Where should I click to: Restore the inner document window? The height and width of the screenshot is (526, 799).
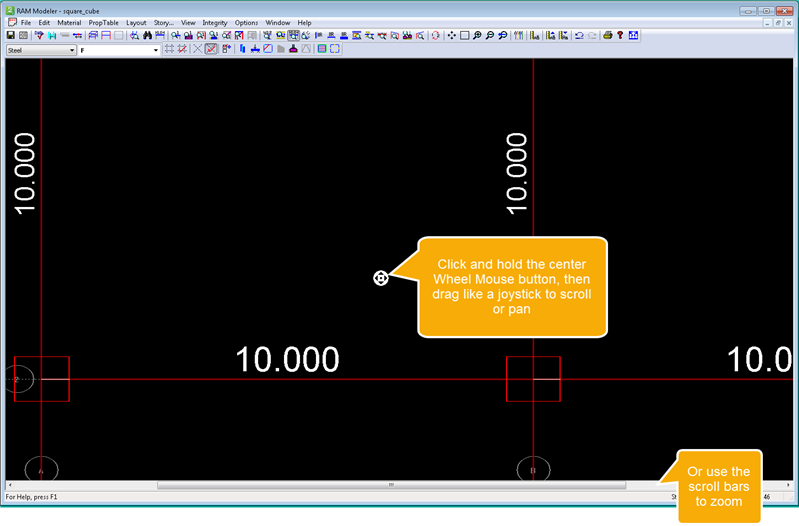778,23
